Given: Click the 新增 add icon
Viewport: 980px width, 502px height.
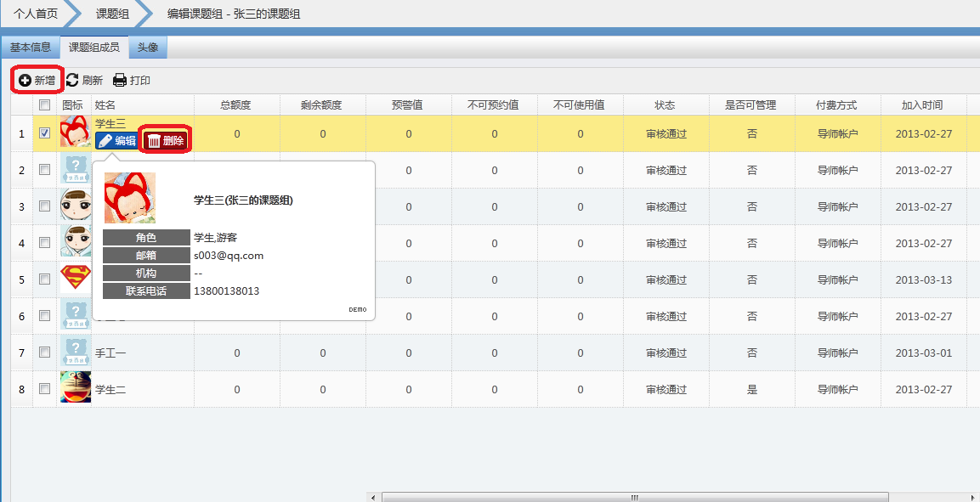Looking at the screenshot, I should pyautogui.click(x=25, y=80).
